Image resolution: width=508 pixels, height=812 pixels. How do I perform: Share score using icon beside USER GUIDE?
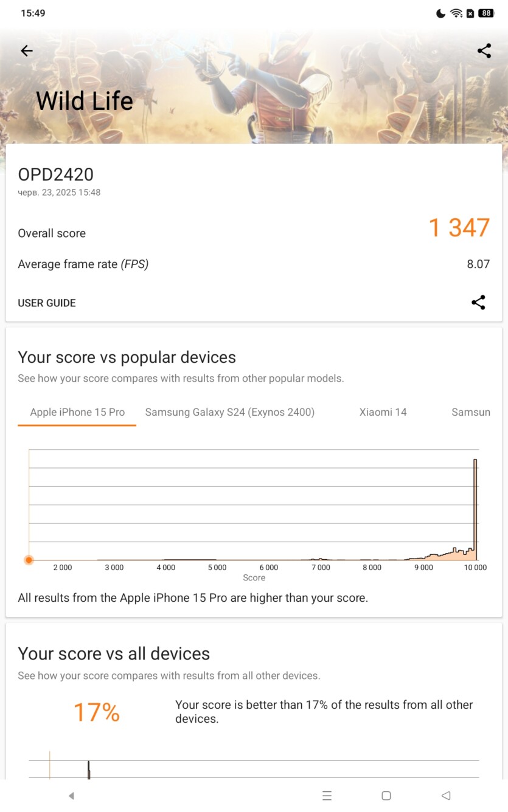(478, 303)
